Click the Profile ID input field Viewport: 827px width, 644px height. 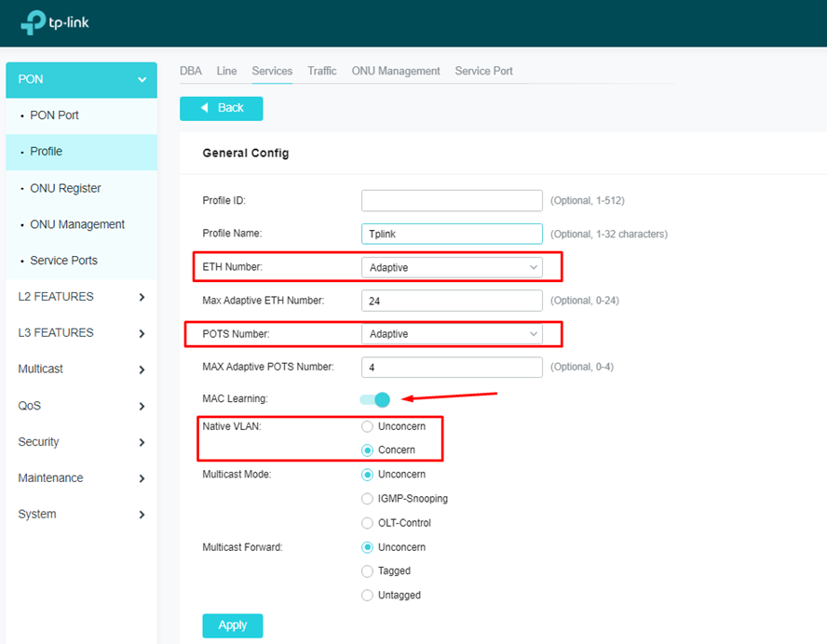tap(452, 200)
